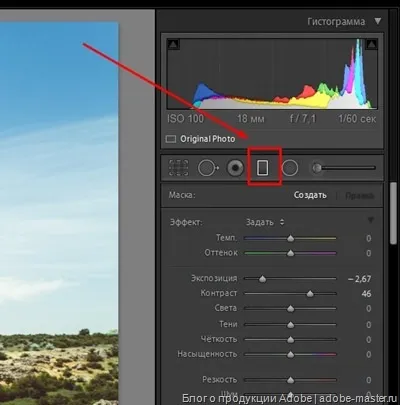Image resolution: width=400 pixels, height=405 pixels.
Task: Click the Правка mask button
Action: [359, 196]
